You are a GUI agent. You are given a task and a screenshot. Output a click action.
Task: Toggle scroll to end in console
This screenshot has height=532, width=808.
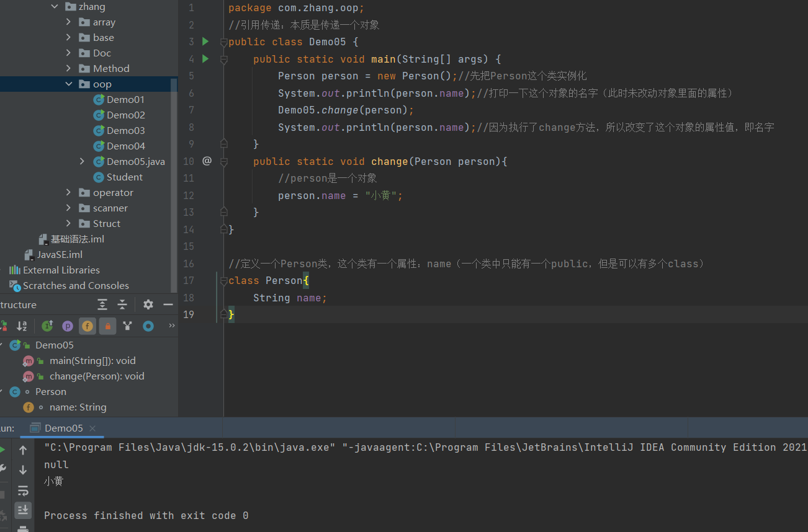23,510
